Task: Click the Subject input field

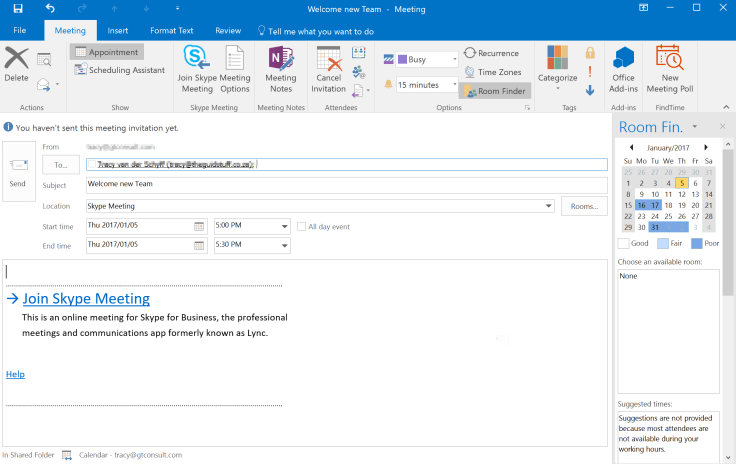Action: [x=346, y=185]
